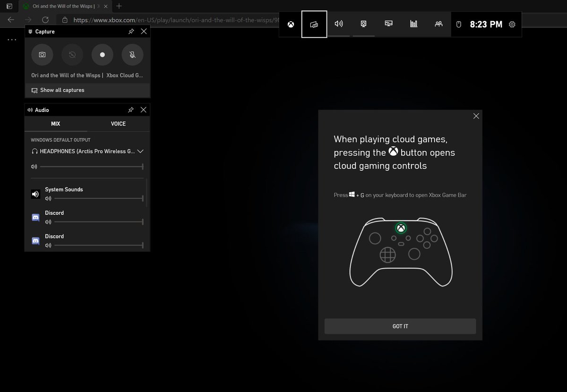Close the Capture widget
Viewport: 567px width, 392px height.
(144, 32)
